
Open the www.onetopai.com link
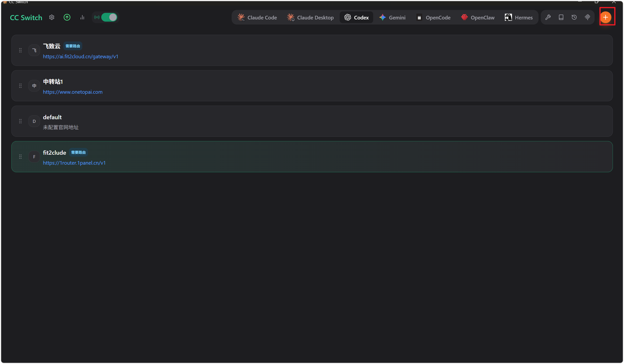73,92
